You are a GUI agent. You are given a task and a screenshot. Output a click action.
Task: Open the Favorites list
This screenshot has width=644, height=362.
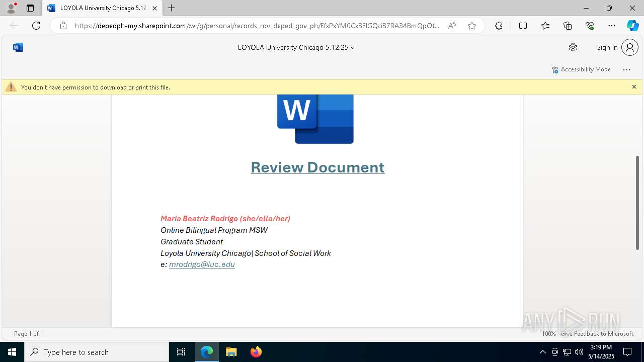click(545, 26)
